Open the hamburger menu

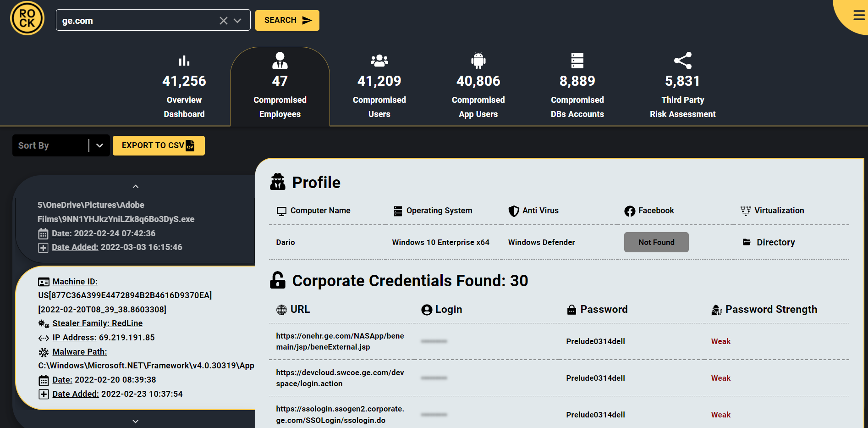coord(859,16)
